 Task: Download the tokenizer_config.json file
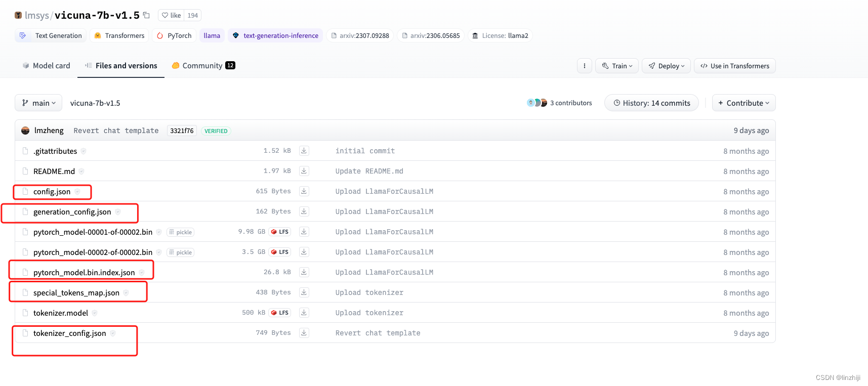point(304,332)
